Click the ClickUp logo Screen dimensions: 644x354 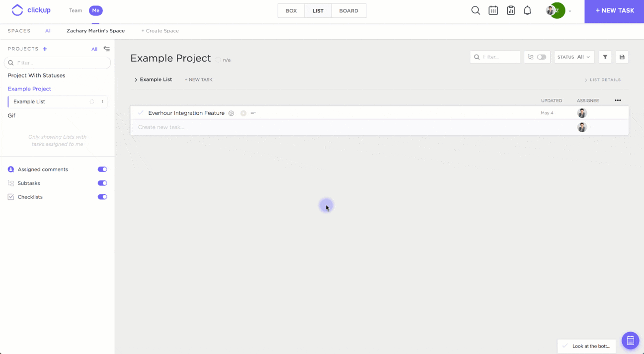[31, 10]
